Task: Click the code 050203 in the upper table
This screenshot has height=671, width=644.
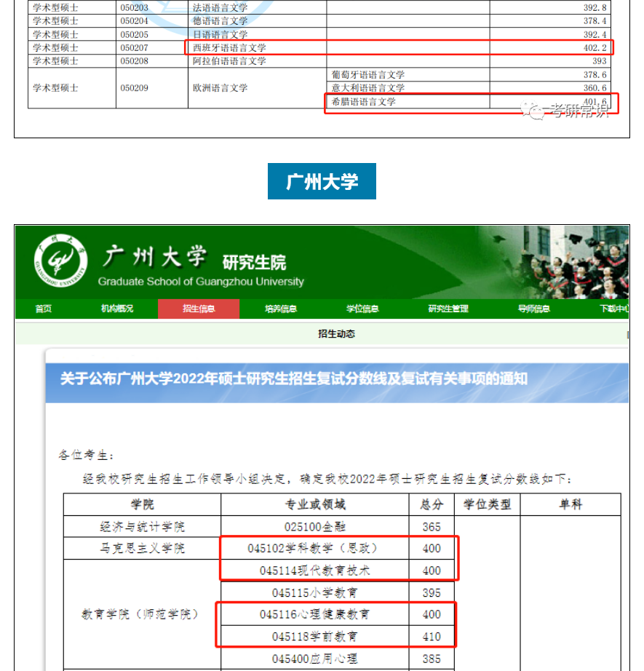Action: [x=135, y=8]
